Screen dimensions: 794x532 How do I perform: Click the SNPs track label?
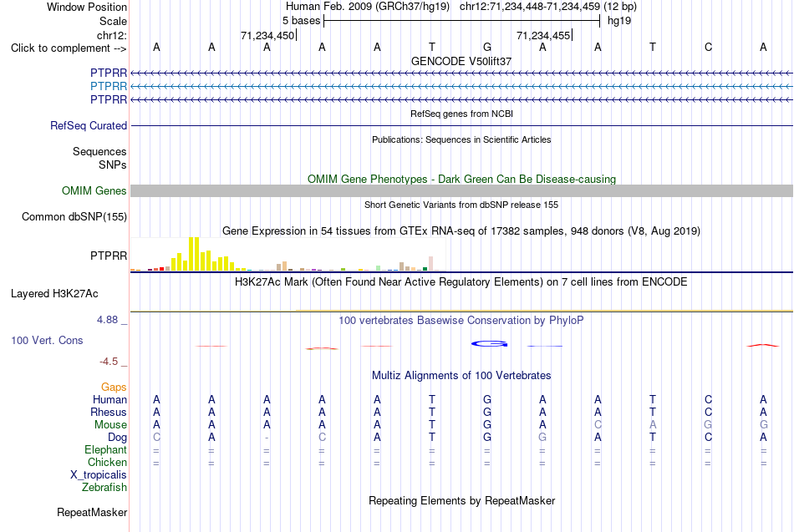tap(113, 165)
